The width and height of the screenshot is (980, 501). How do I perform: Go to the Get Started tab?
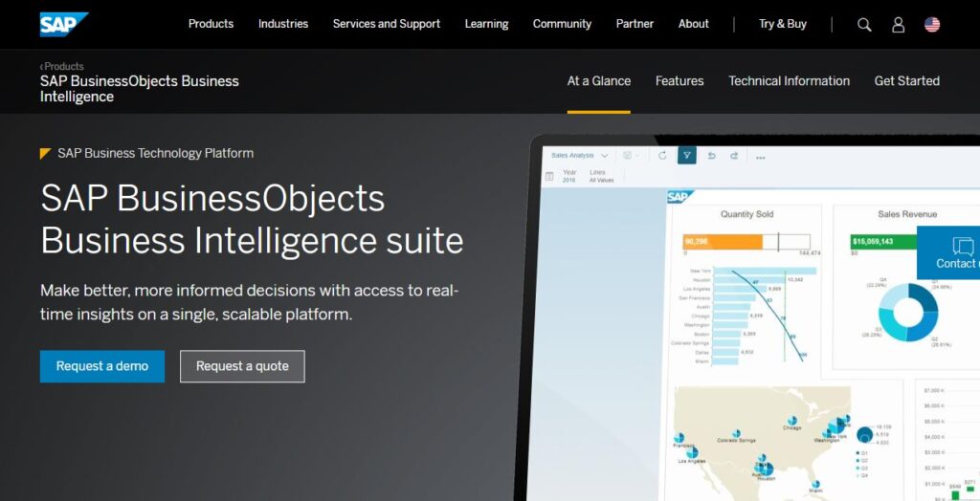point(907,81)
